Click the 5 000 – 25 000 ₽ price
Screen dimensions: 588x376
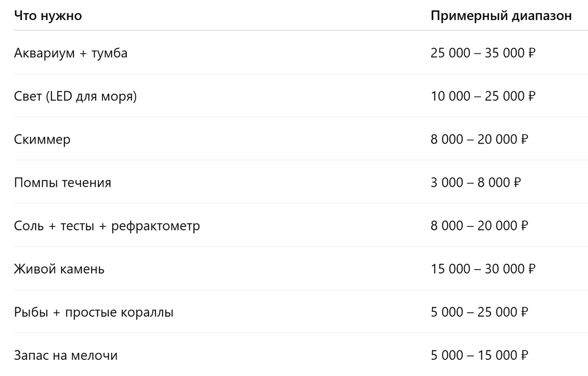(x=479, y=312)
